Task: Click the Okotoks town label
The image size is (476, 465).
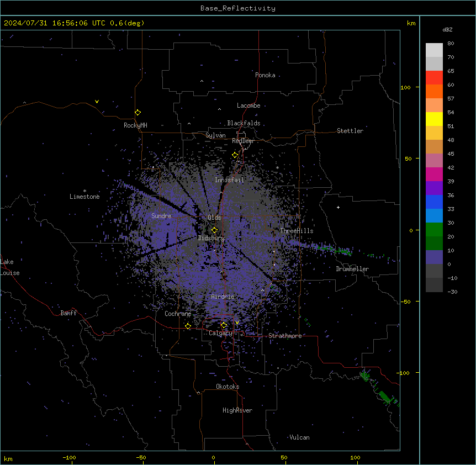Action: [228, 387]
